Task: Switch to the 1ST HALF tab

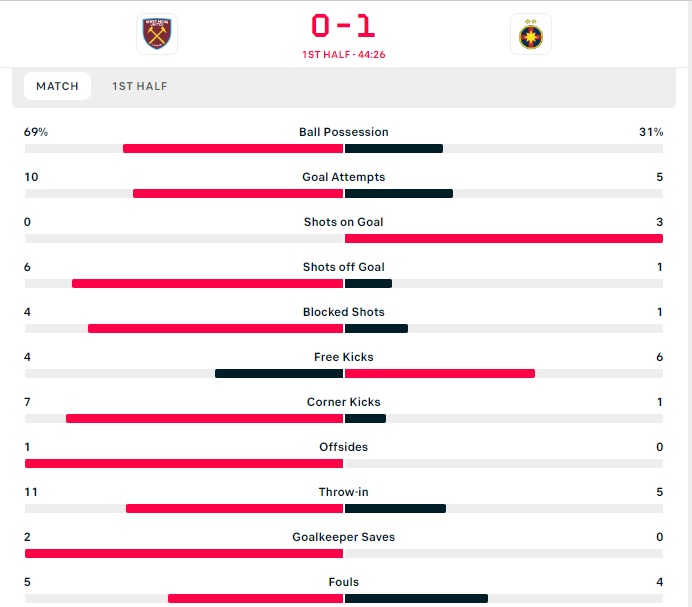Action: pyautogui.click(x=140, y=86)
